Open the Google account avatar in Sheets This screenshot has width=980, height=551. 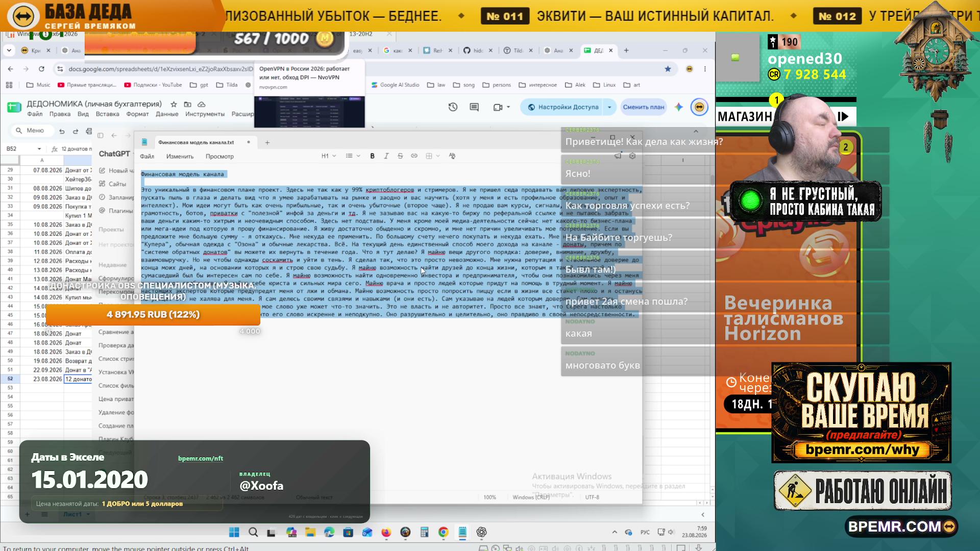click(699, 107)
